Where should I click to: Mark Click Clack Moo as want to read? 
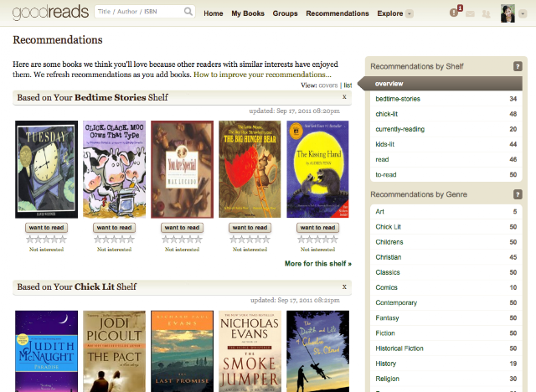[x=114, y=228]
